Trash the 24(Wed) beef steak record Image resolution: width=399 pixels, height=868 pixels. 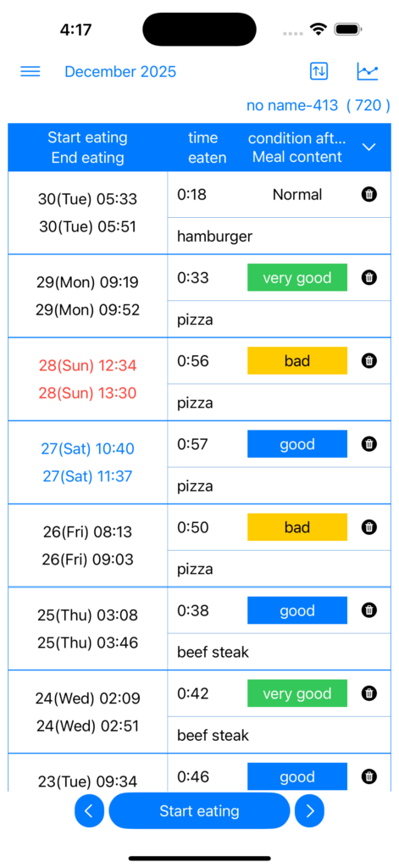pyautogui.click(x=369, y=693)
